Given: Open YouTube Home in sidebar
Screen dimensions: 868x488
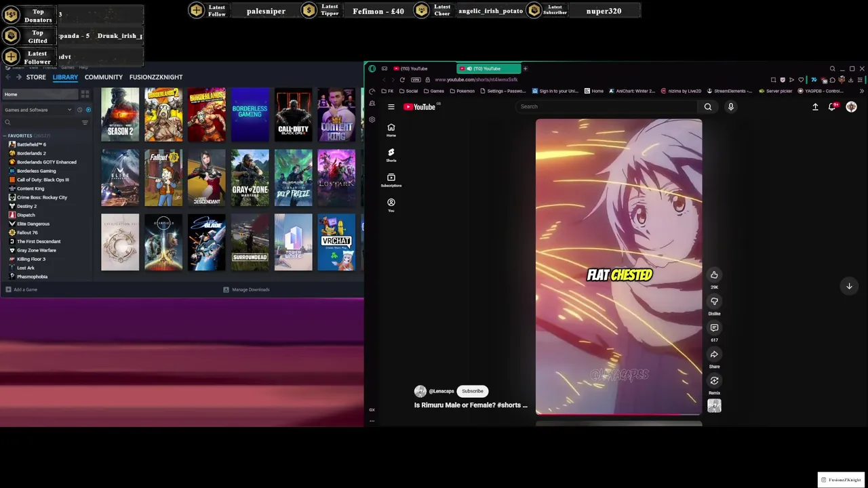Looking at the screenshot, I should pos(391,129).
